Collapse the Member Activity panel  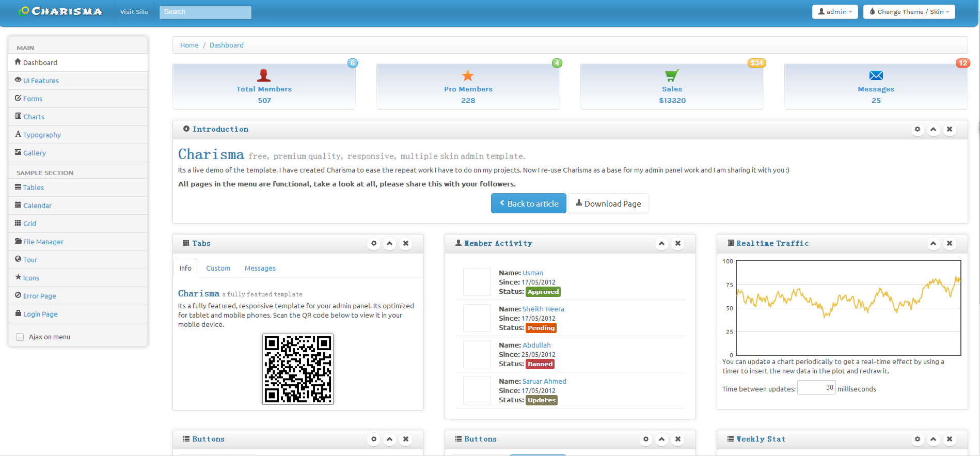pos(662,244)
